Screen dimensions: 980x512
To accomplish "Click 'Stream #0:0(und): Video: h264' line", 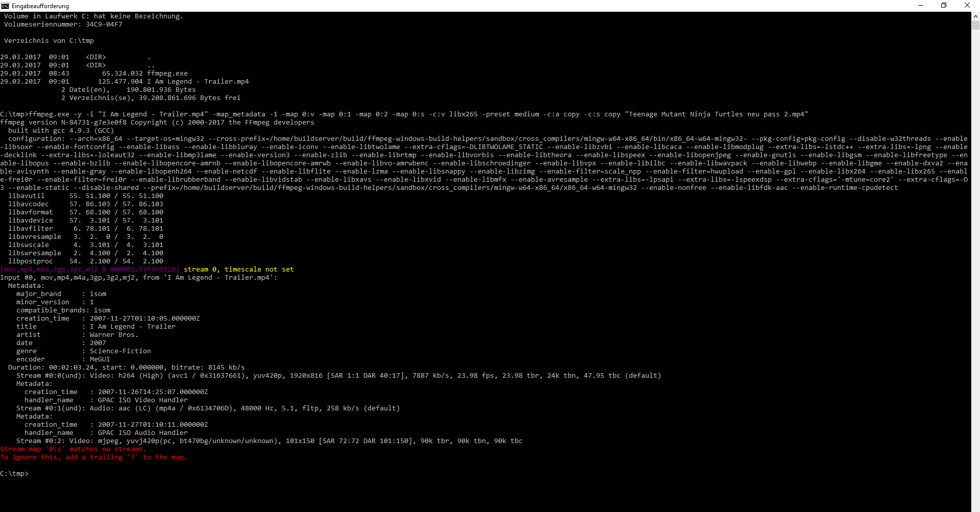I will (339, 376).
